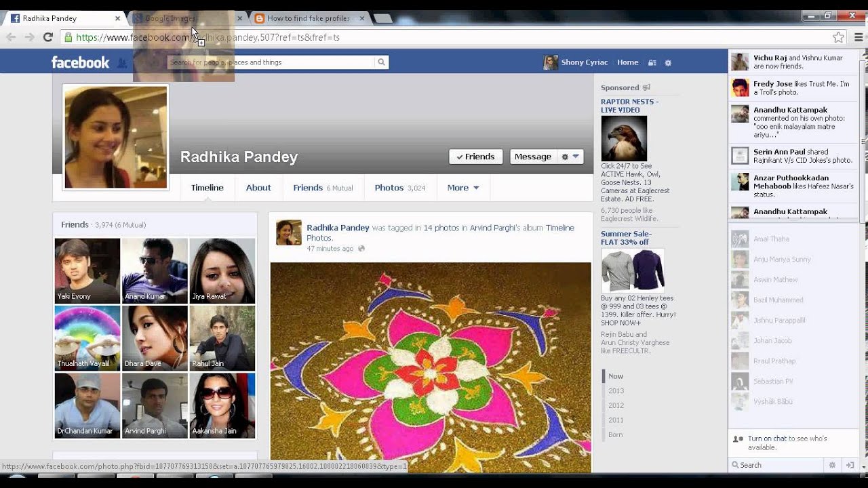
Task: Select Now on timeline navigator
Action: point(616,376)
